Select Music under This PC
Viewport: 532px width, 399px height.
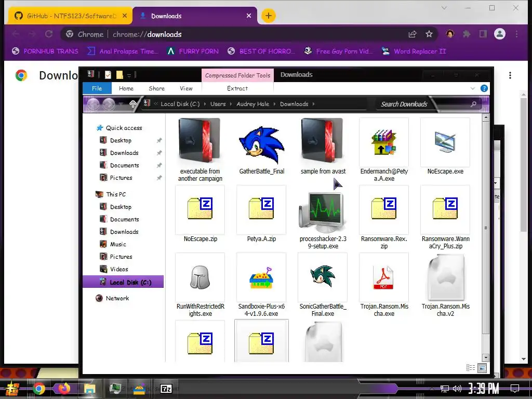118,244
